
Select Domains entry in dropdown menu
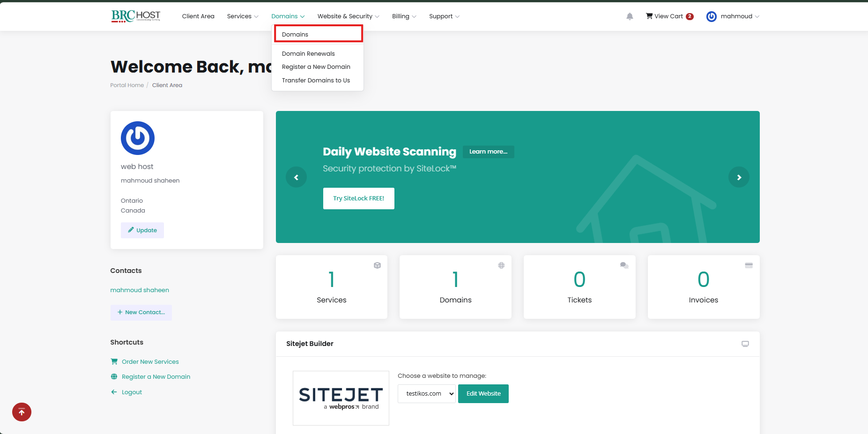[x=295, y=35]
